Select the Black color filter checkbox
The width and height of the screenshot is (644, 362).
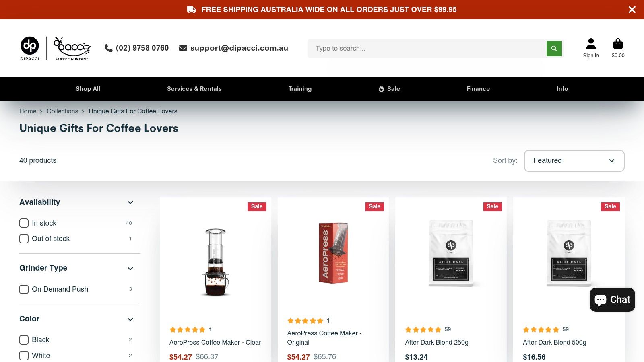point(24,340)
